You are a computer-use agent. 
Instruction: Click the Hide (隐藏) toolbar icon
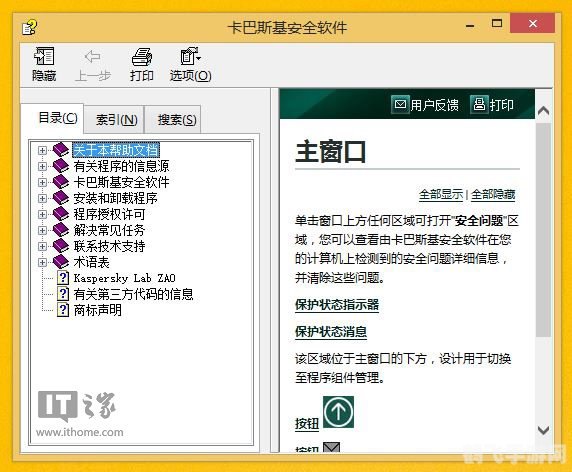point(44,56)
